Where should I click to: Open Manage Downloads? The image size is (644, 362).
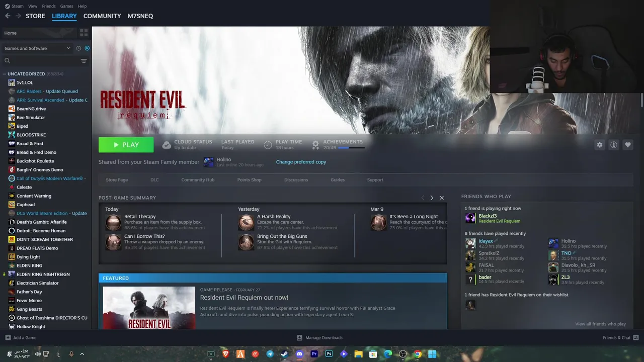pos(319,338)
